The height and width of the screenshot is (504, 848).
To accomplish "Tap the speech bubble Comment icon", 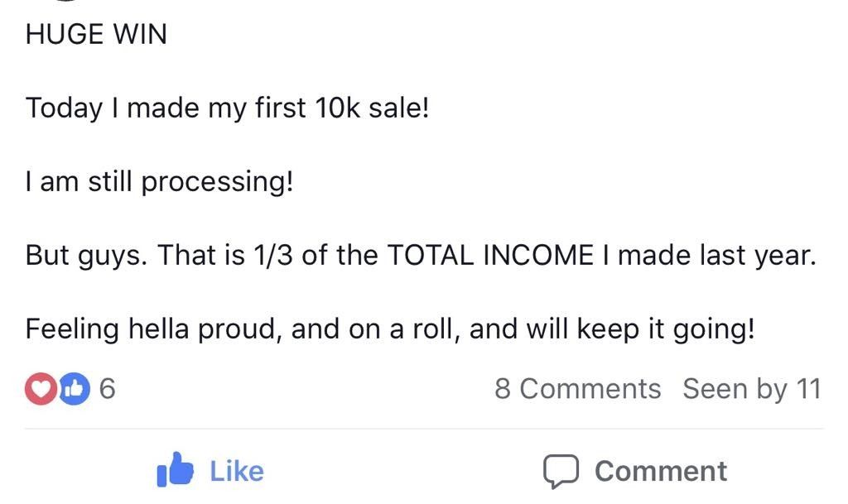I will point(560,472).
